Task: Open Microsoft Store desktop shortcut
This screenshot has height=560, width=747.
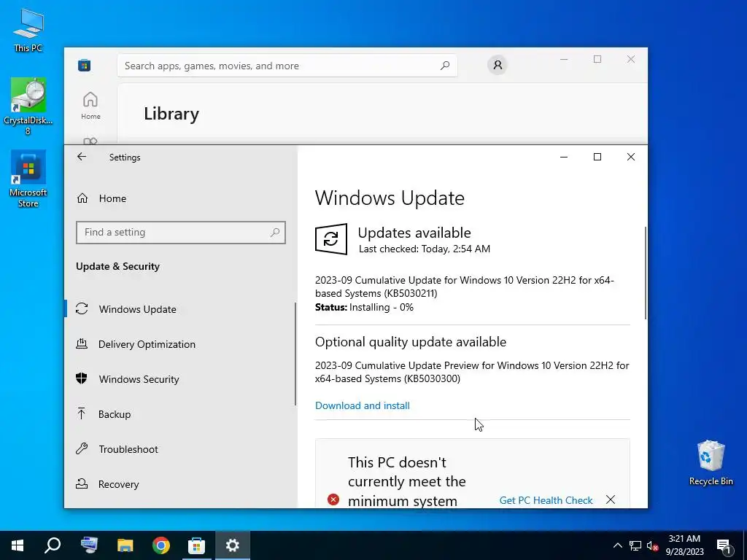Action: click(x=28, y=179)
